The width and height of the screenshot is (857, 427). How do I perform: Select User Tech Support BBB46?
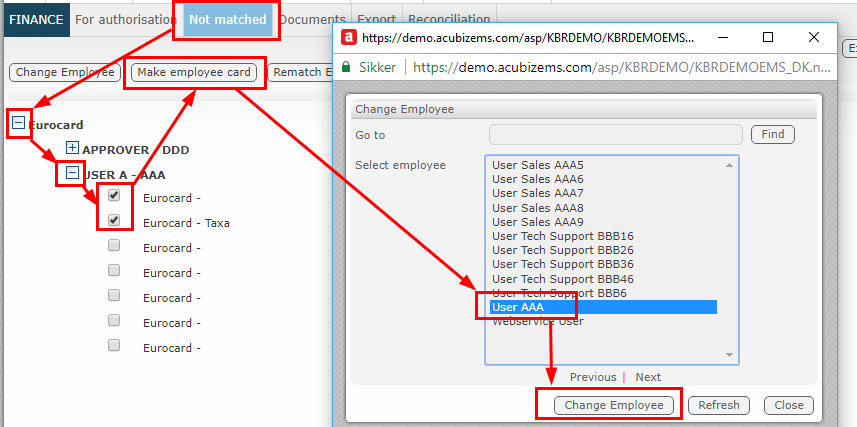click(563, 279)
